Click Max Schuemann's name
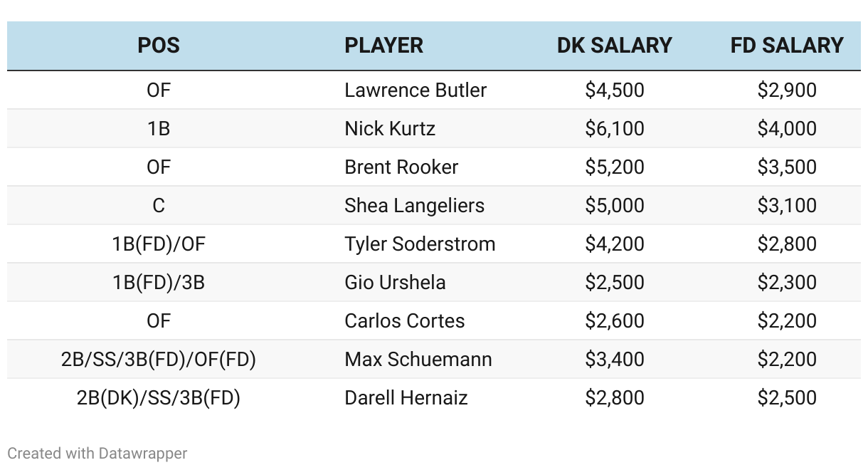 click(x=418, y=360)
